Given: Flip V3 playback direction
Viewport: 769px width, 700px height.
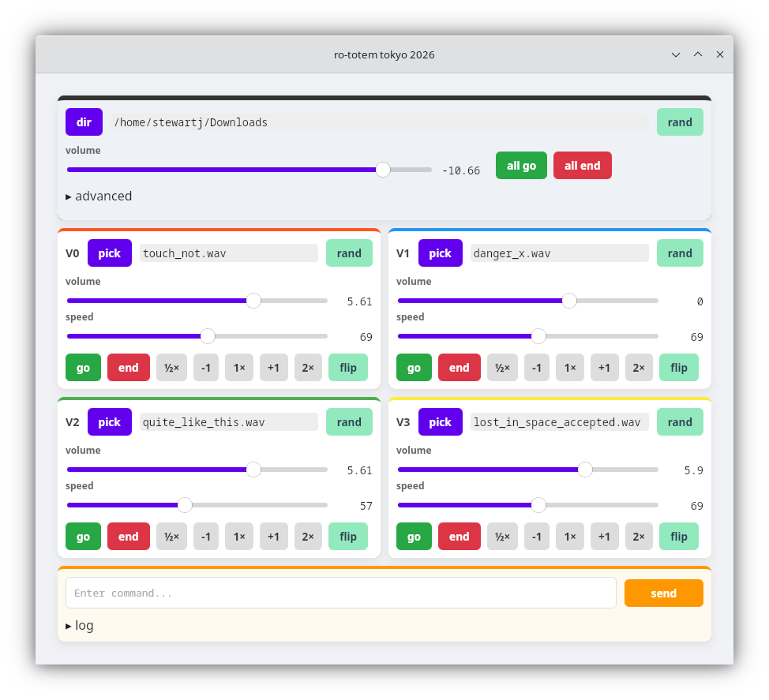Looking at the screenshot, I should click(x=679, y=537).
